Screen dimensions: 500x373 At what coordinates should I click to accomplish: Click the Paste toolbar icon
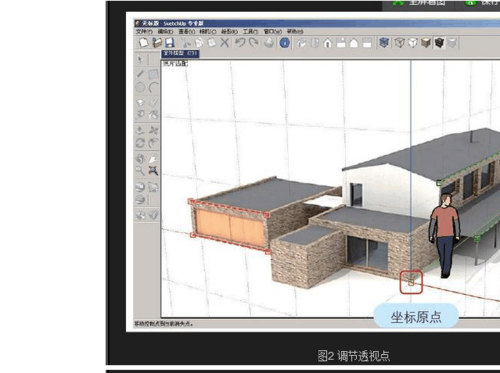tap(212, 43)
